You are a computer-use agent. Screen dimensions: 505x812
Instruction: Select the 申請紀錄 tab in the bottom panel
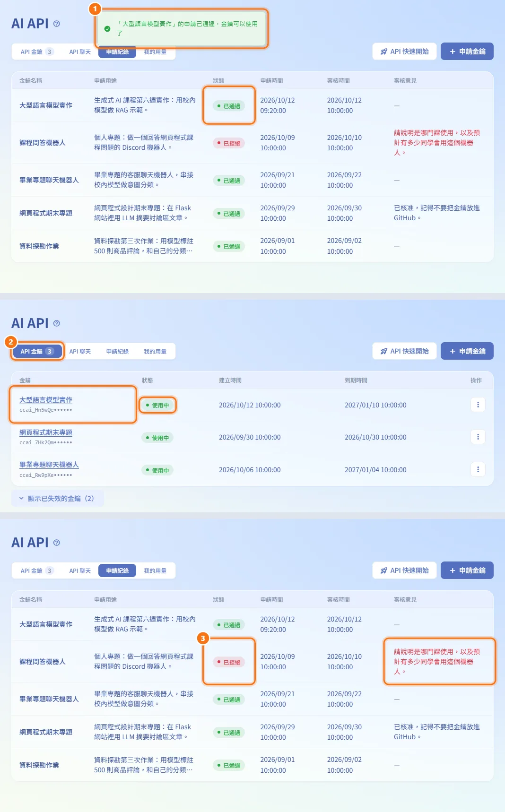tap(117, 570)
